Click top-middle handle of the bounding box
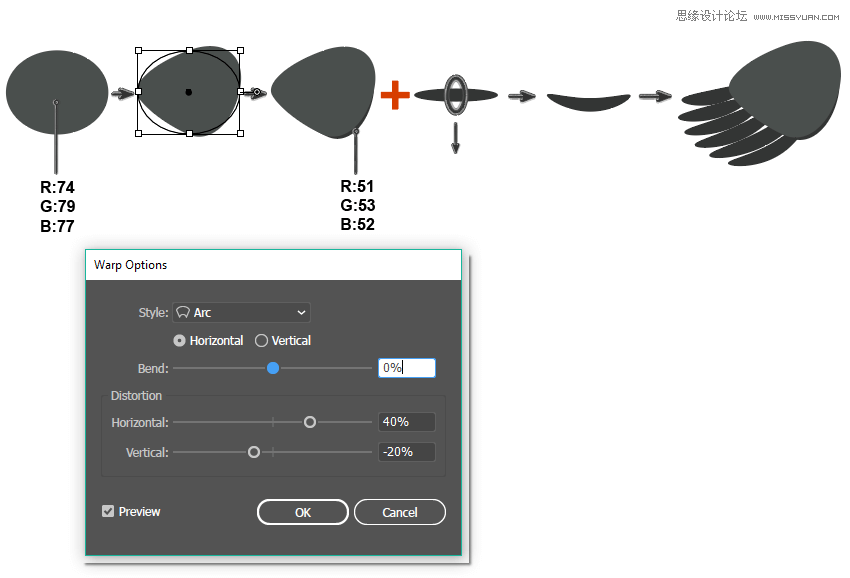Viewport: 850px width, 578px height. point(189,50)
